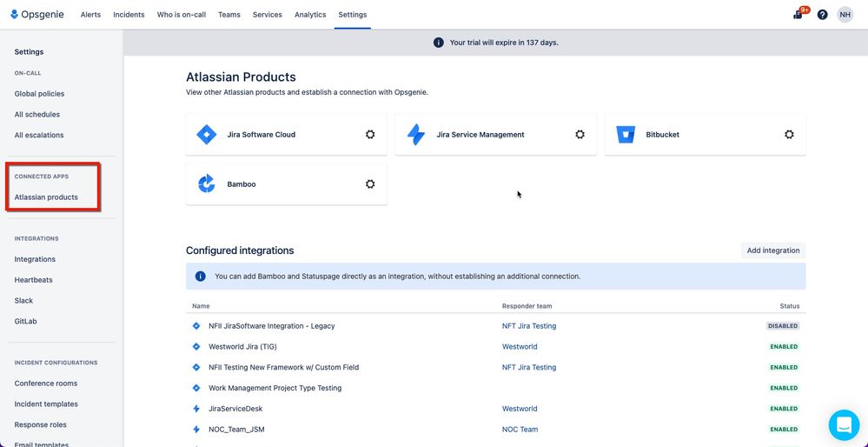
Task: Open the Analytics tab
Action: click(310, 15)
